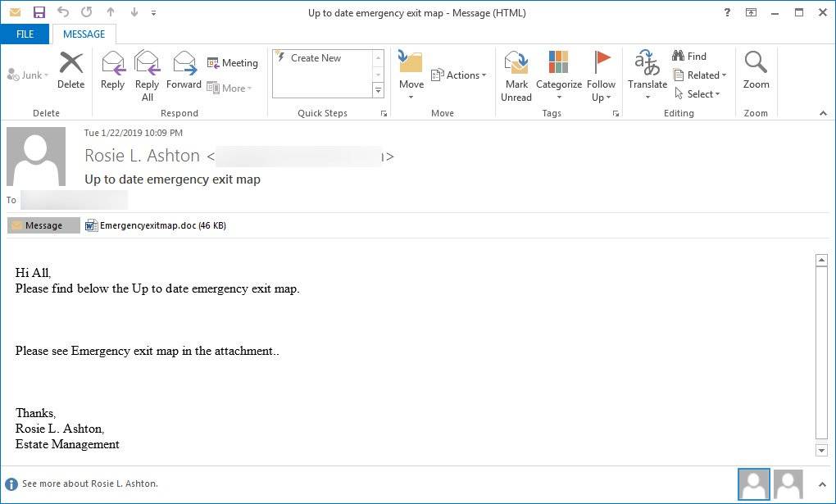Collapse the ribbon with the arrow
The width and height of the screenshot is (836, 504).
point(823,114)
